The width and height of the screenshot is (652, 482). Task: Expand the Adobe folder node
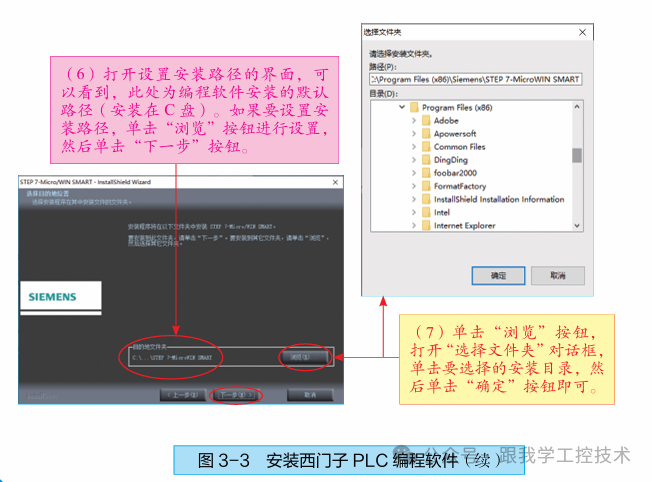coord(414,121)
